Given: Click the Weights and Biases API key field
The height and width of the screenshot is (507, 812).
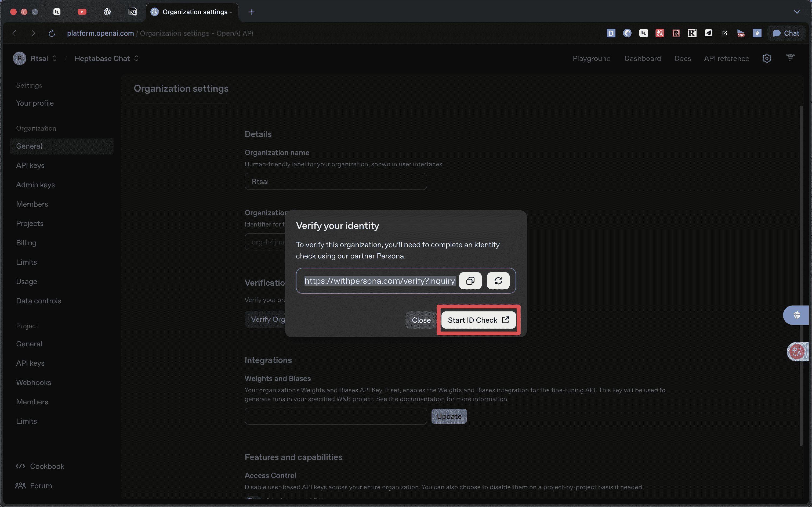Looking at the screenshot, I should coord(335,416).
